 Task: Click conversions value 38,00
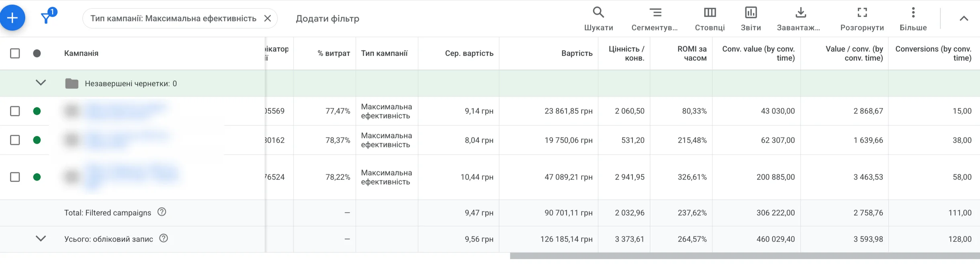[x=962, y=140]
